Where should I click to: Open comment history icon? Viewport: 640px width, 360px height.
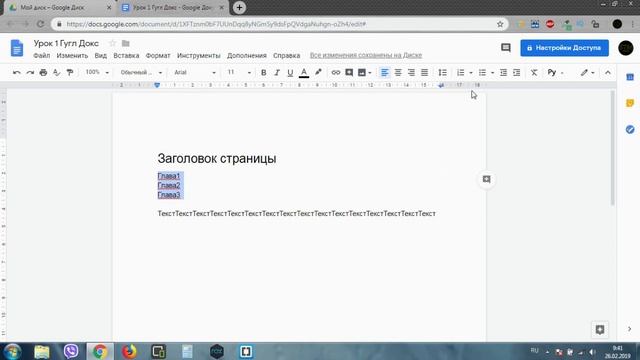506,48
